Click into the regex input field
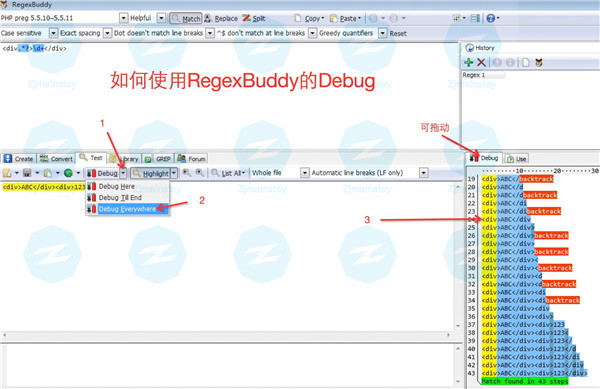 coord(230,96)
